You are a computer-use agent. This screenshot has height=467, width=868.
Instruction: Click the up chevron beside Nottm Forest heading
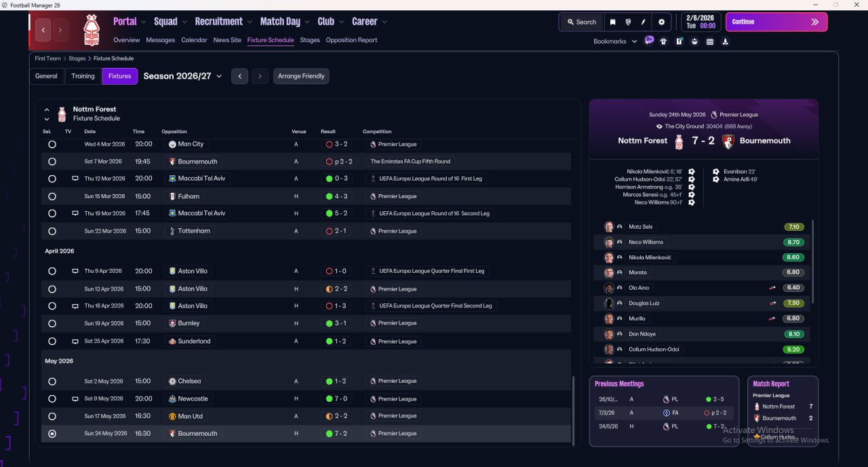[47, 109]
